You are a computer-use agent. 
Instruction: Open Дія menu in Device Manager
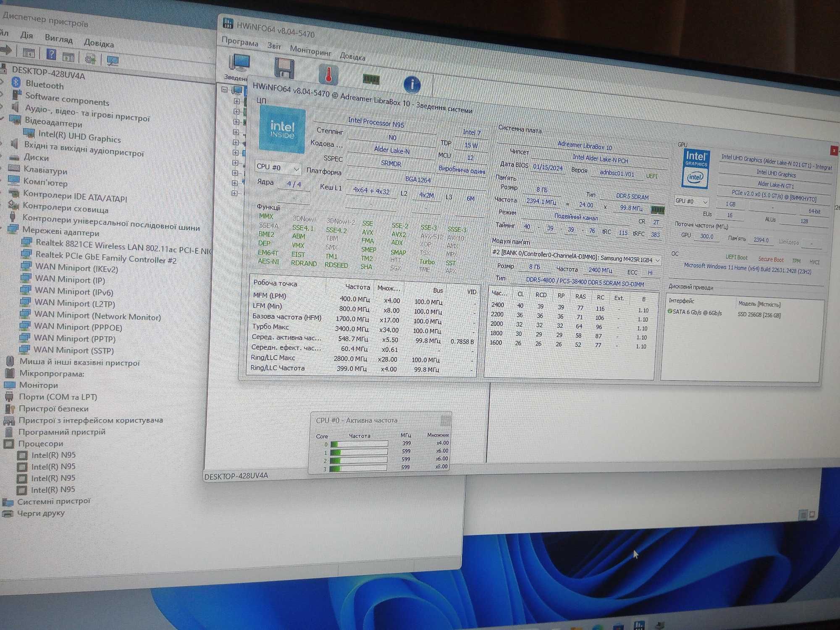point(26,35)
